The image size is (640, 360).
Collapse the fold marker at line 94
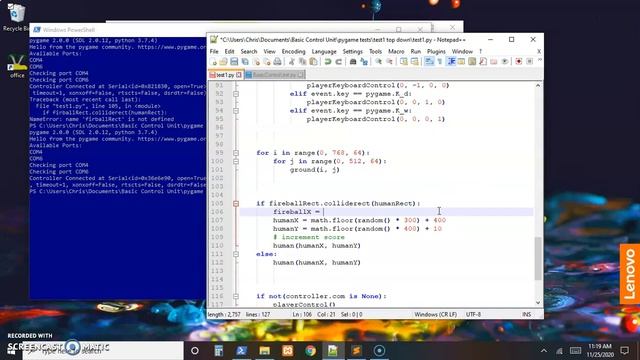[x=236, y=111]
